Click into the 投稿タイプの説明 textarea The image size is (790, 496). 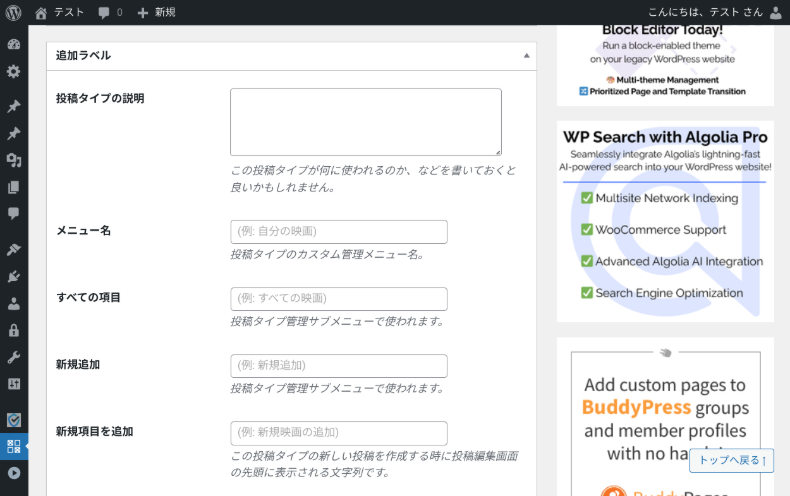pos(366,122)
